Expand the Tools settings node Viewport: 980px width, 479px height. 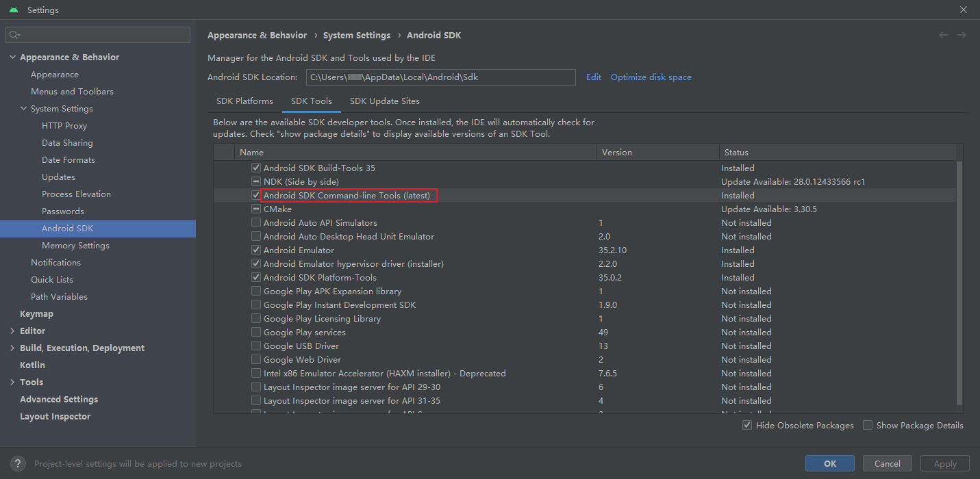click(12, 382)
